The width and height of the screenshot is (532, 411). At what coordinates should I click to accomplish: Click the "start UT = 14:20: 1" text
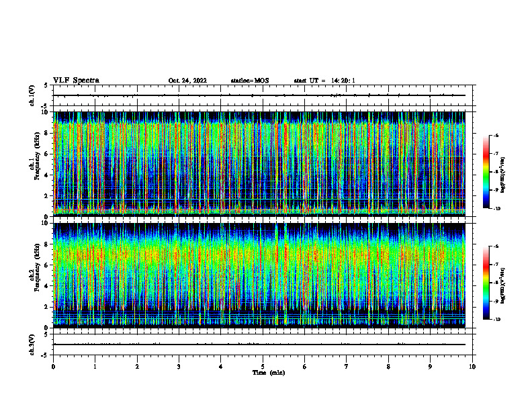coord(324,81)
